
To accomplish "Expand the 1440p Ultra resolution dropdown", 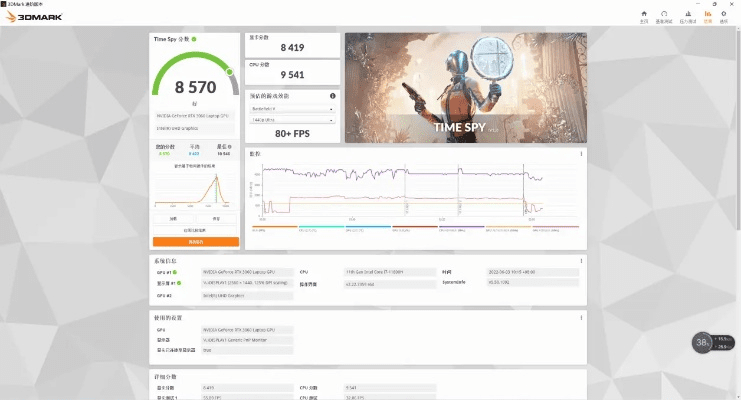I will [x=290, y=119].
